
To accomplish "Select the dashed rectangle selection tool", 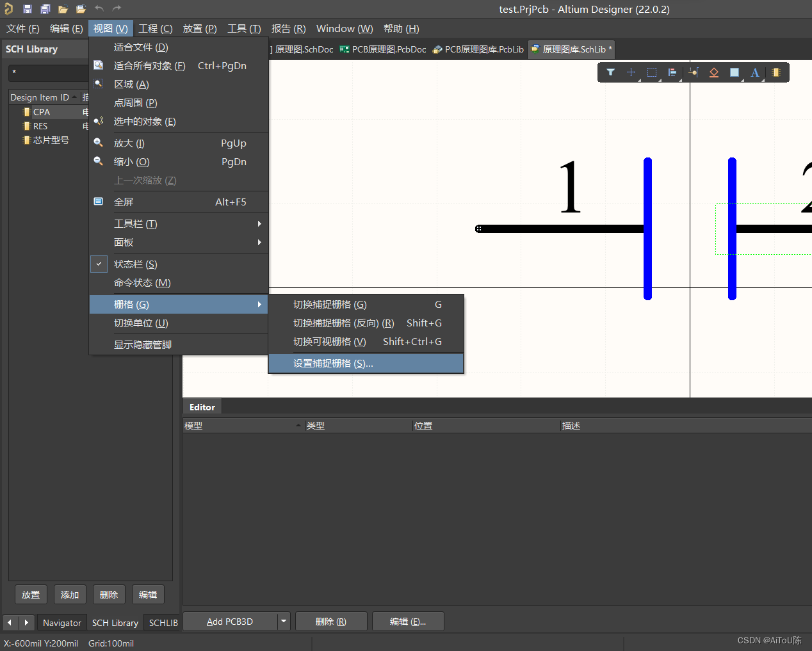I will [652, 72].
